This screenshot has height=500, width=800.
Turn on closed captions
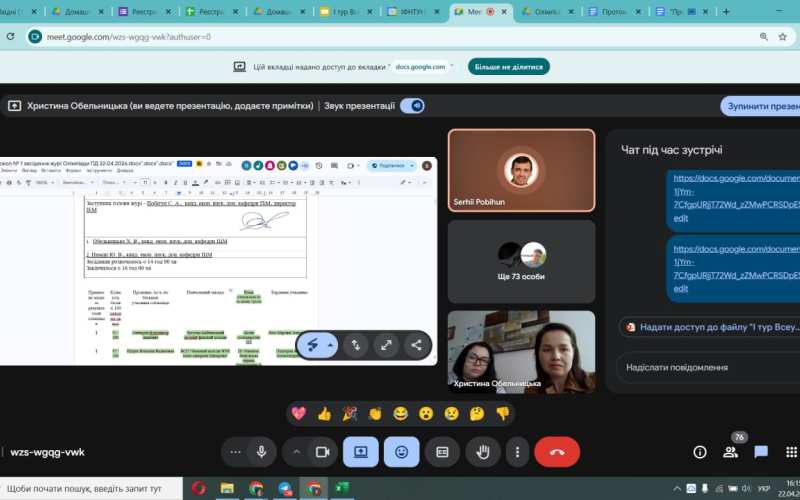click(x=442, y=452)
